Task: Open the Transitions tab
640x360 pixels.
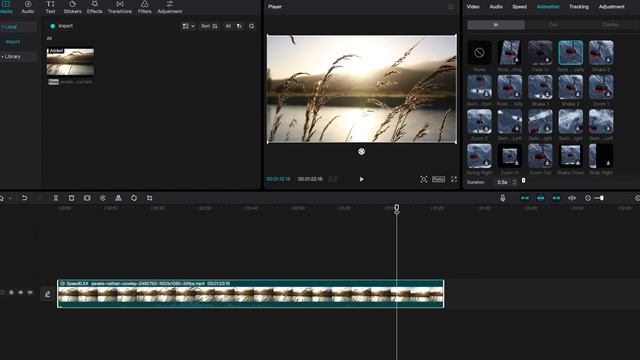Action: pos(120,7)
